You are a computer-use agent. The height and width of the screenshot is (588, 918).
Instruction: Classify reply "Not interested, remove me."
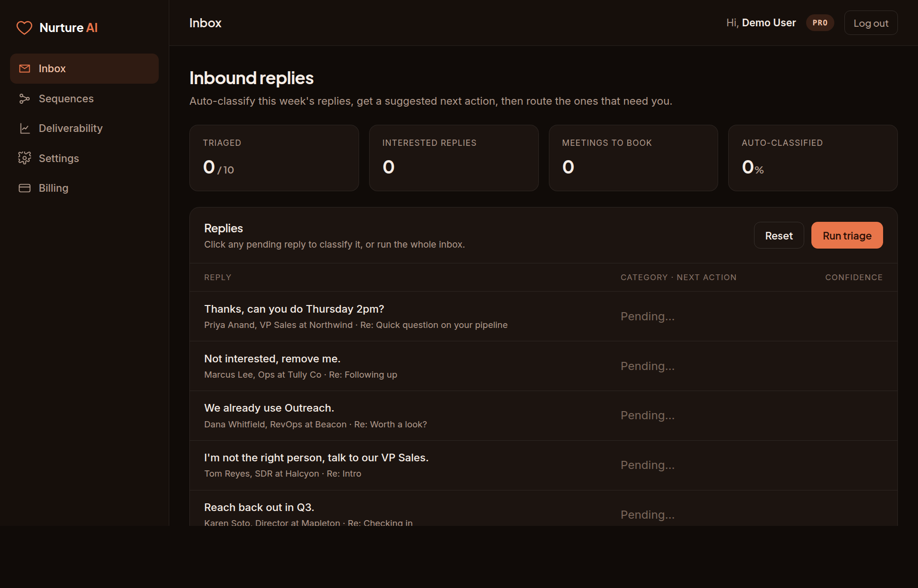click(x=543, y=366)
